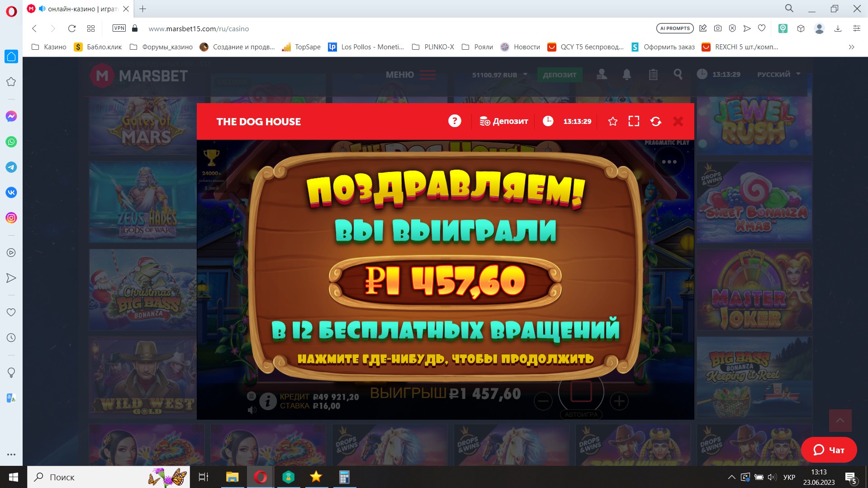Screen dimensions: 868x488
Task: Open VK in Opera sidebar
Action: tap(11, 193)
